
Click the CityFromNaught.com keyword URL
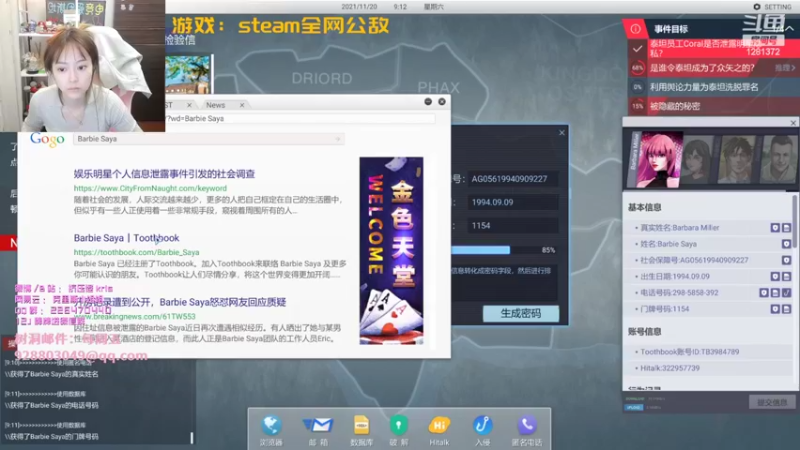pos(150,188)
